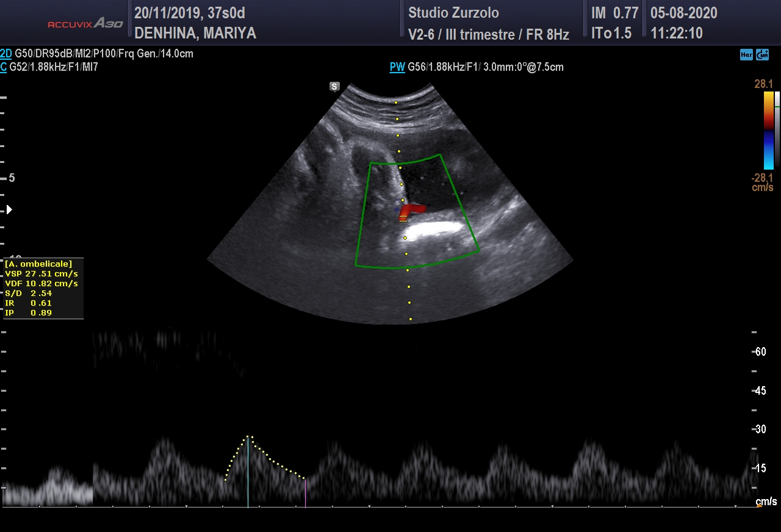Viewport: 781px width, 532px height.
Task: Select the PW Doppler mode label
Action: (x=397, y=67)
